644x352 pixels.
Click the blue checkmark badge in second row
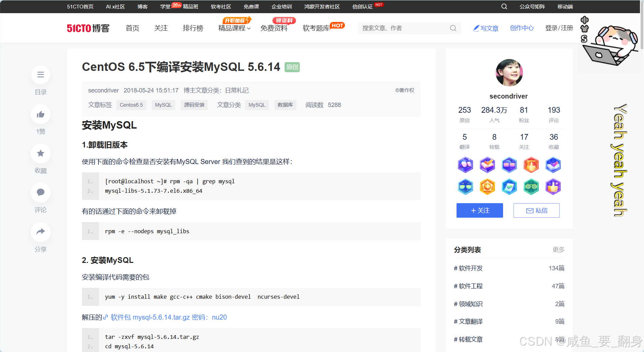509,187
